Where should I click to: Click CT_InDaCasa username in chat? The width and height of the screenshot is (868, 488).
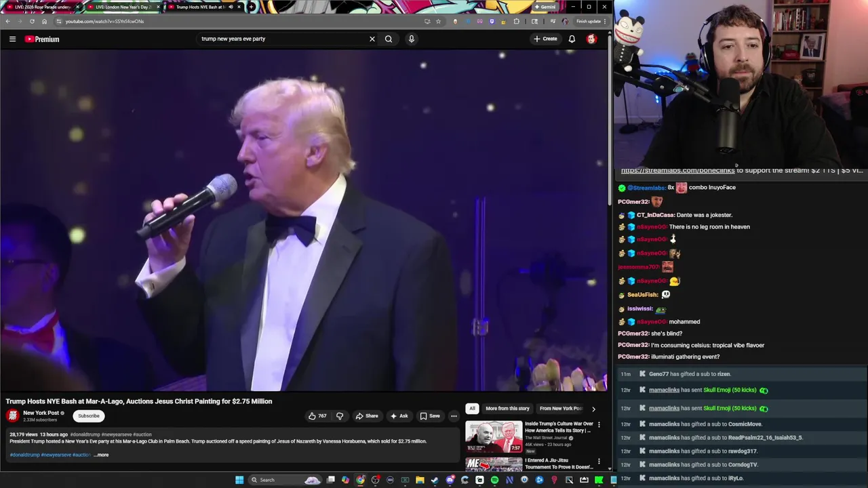pos(655,215)
